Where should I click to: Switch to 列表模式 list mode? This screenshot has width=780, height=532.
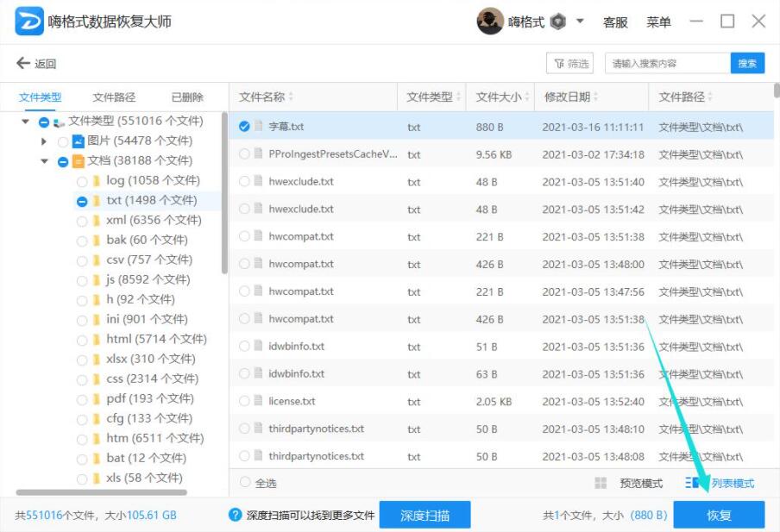[733, 483]
